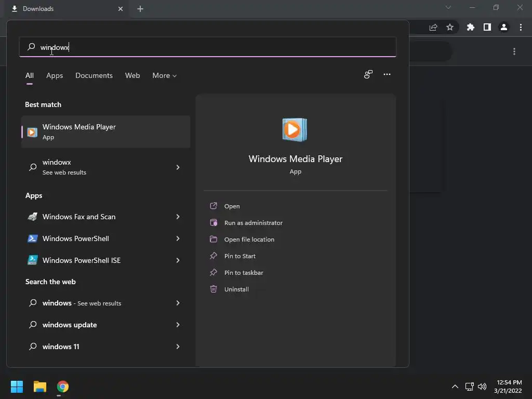Click the Uninstall trash icon

[x=214, y=289]
